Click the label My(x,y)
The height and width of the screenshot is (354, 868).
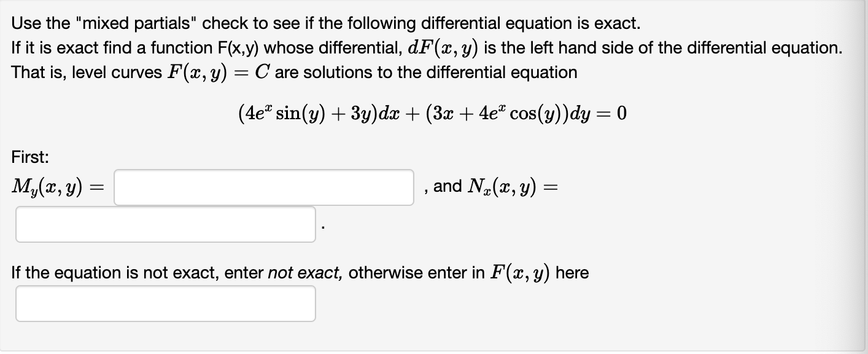point(47,186)
